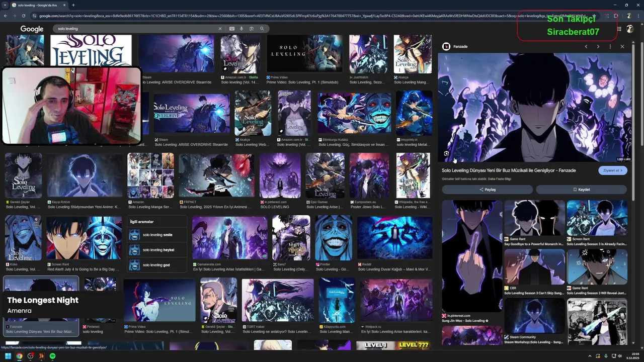This screenshot has width=644, height=362.
Task: Open the Chrome extensions puzzle icon
Action: click(x=616, y=16)
